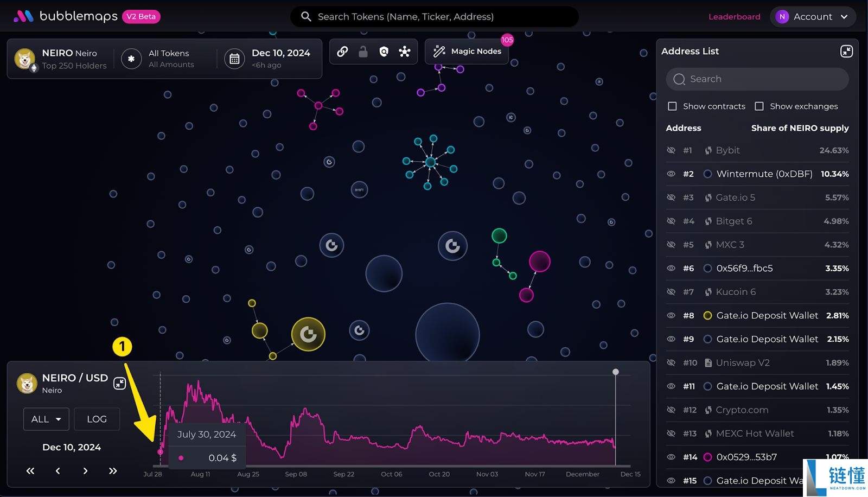Click the magenta color ring for #14

coord(707,457)
